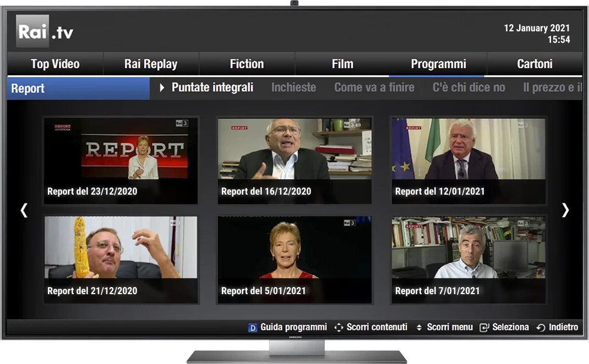Select the Fiction tab

(247, 64)
